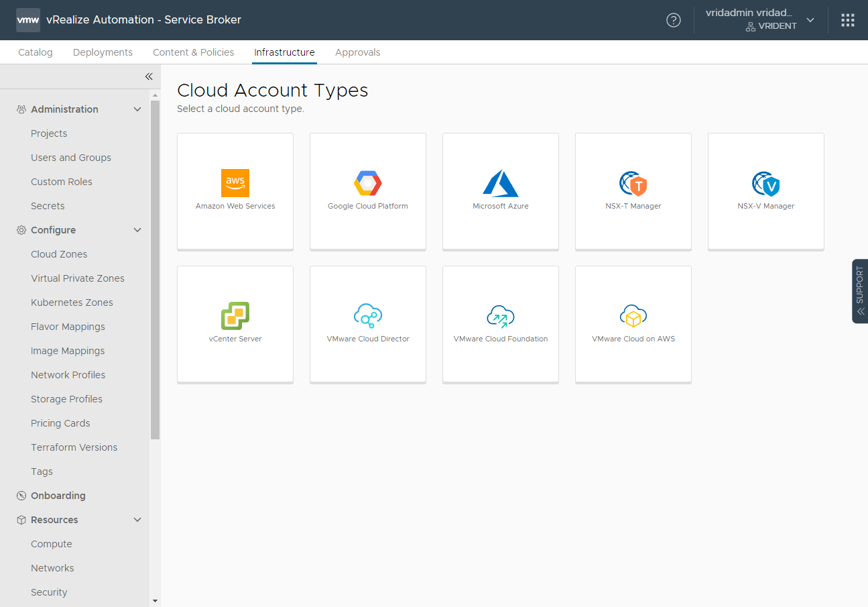Click the Microsoft Azure logo icon

(501, 182)
